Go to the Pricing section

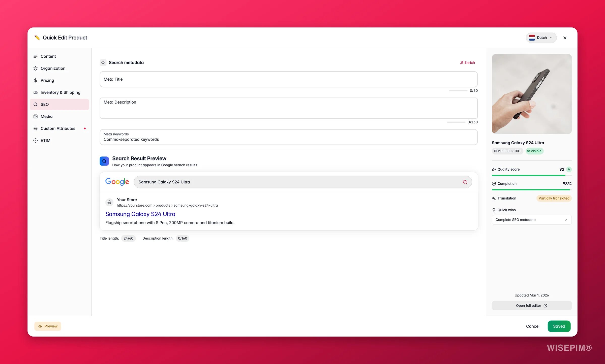[x=59, y=80]
